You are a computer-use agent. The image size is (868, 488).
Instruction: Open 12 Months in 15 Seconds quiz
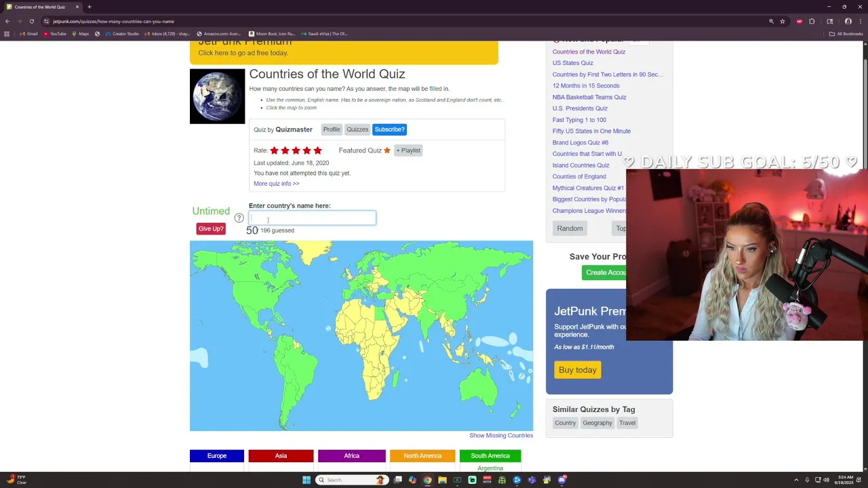[586, 86]
